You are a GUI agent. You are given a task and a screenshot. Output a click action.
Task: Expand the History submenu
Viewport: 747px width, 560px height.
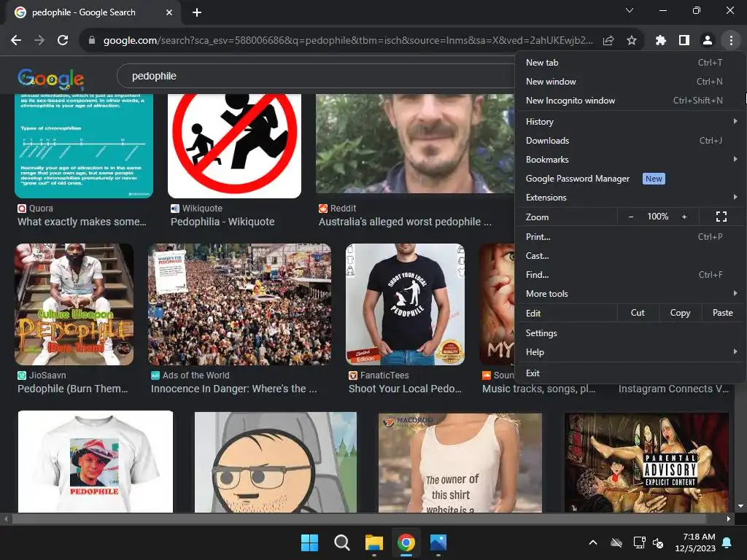630,122
